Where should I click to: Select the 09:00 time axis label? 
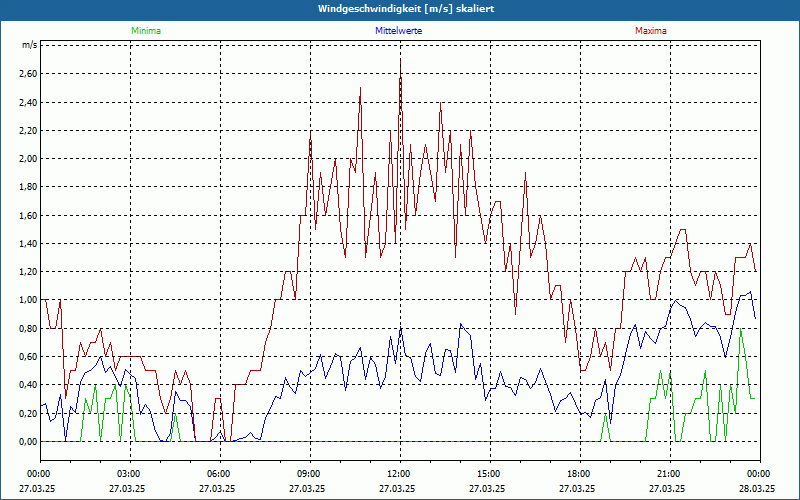(x=309, y=474)
